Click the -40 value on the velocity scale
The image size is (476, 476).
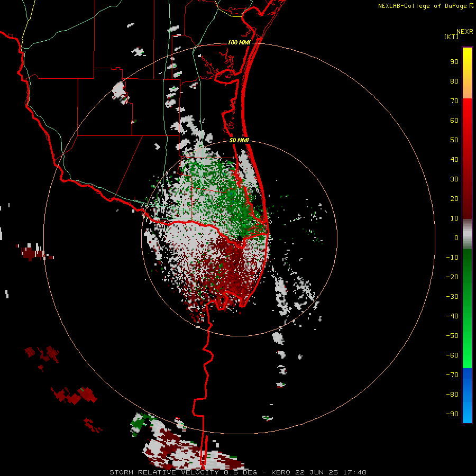coord(452,316)
